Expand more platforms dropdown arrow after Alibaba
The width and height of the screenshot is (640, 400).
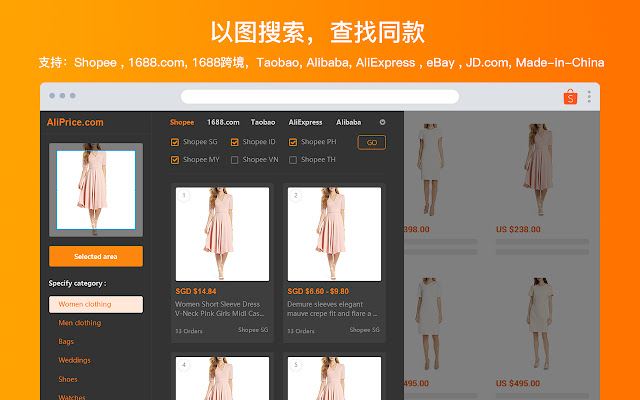382,122
